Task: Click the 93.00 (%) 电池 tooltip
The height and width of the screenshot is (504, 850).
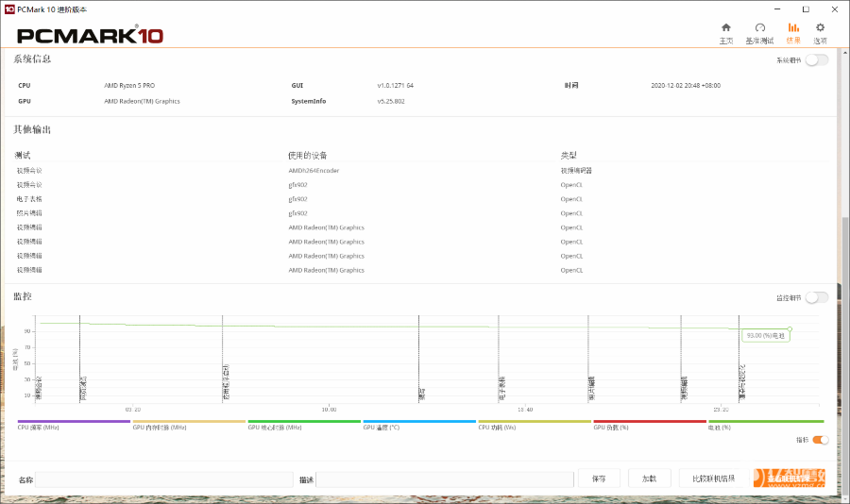Action: 765,335
